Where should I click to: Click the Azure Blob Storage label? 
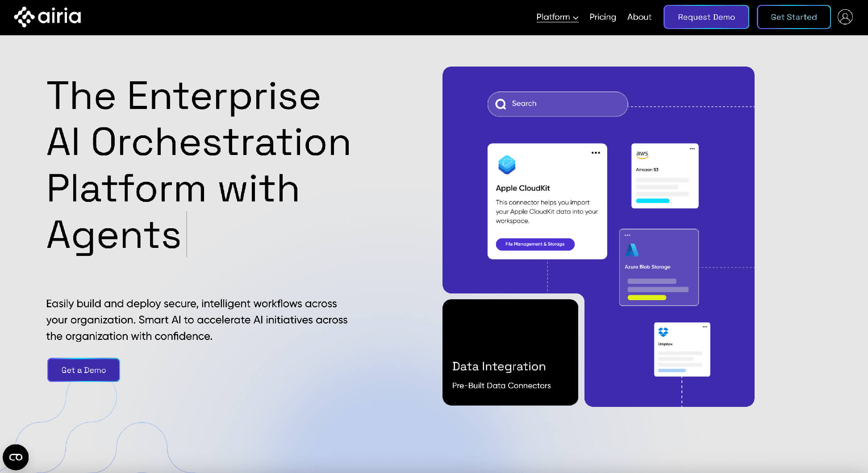647,267
